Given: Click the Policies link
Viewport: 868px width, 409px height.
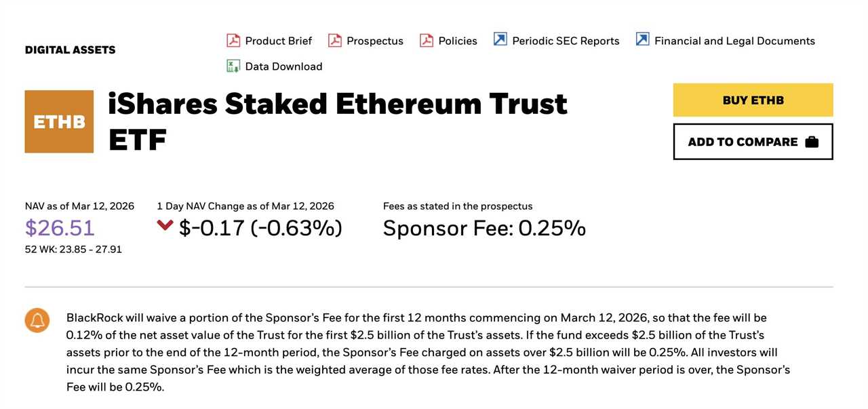Looking at the screenshot, I should (457, 41).
